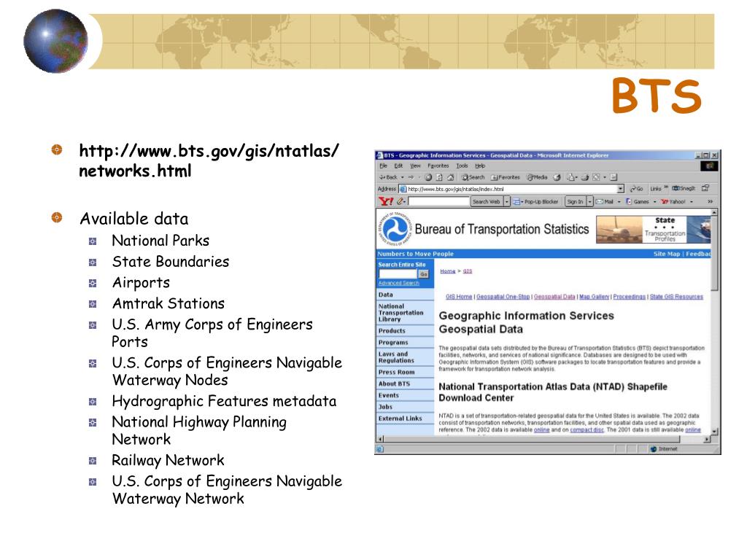Click the Site Map link in the blue bar
The height and width of the screenshot is (560, 747).
point(667,254)
